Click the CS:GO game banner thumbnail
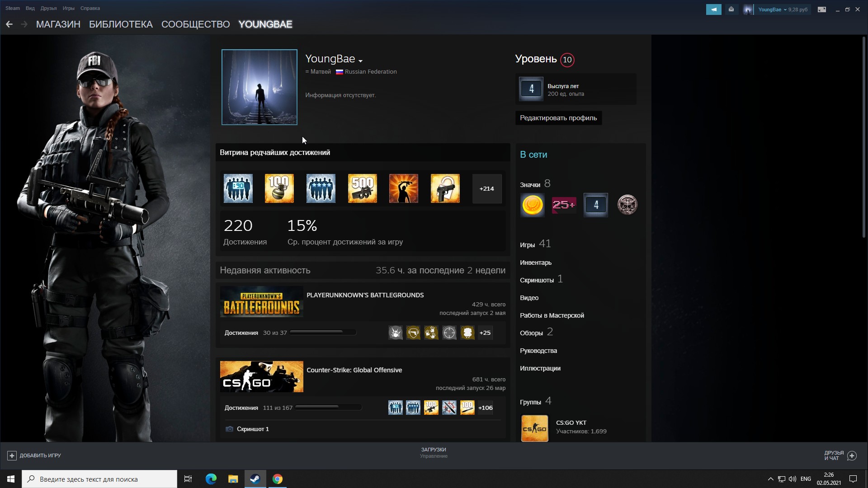 [x=262, y=377]
